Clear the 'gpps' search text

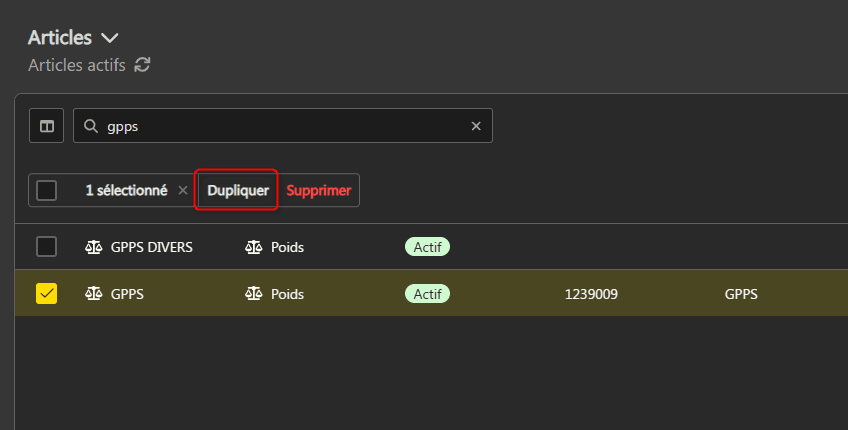click(x=476, y=126)
